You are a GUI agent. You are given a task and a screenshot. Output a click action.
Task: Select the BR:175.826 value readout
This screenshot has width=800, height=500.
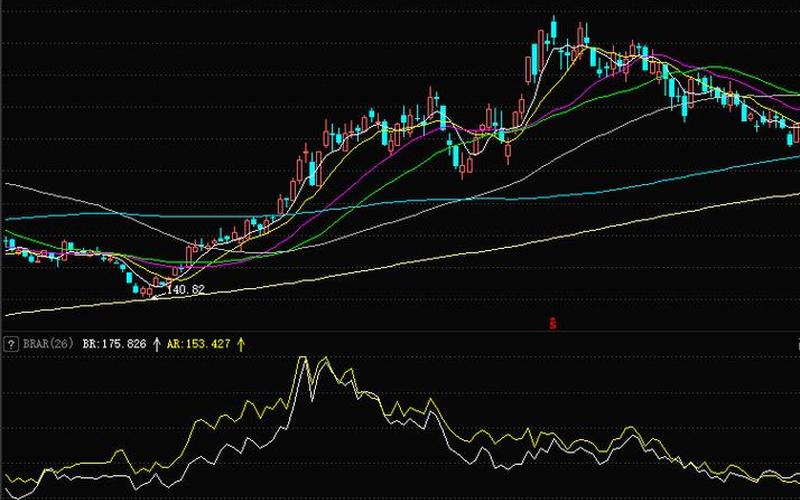click(x=114, y=344)
